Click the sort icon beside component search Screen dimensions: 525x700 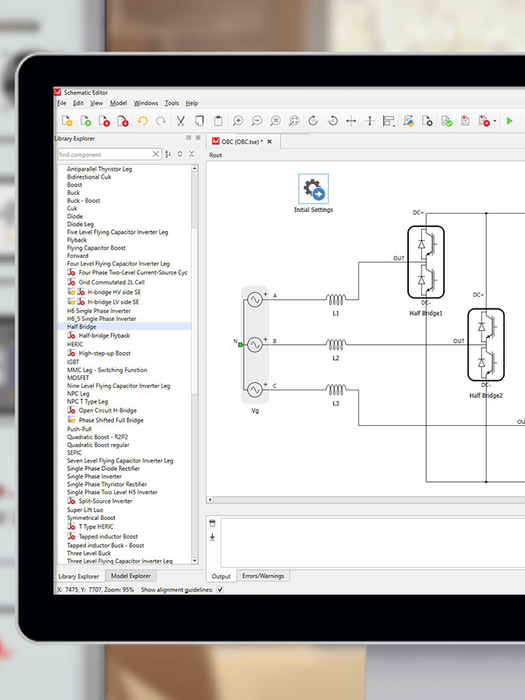pyautogui.click(x=168, y=154)
